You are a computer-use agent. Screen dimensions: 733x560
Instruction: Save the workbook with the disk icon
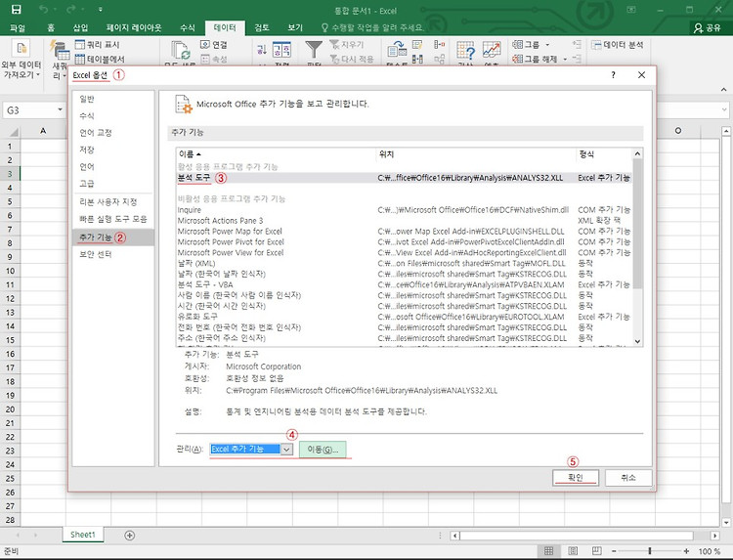point(16,10)
